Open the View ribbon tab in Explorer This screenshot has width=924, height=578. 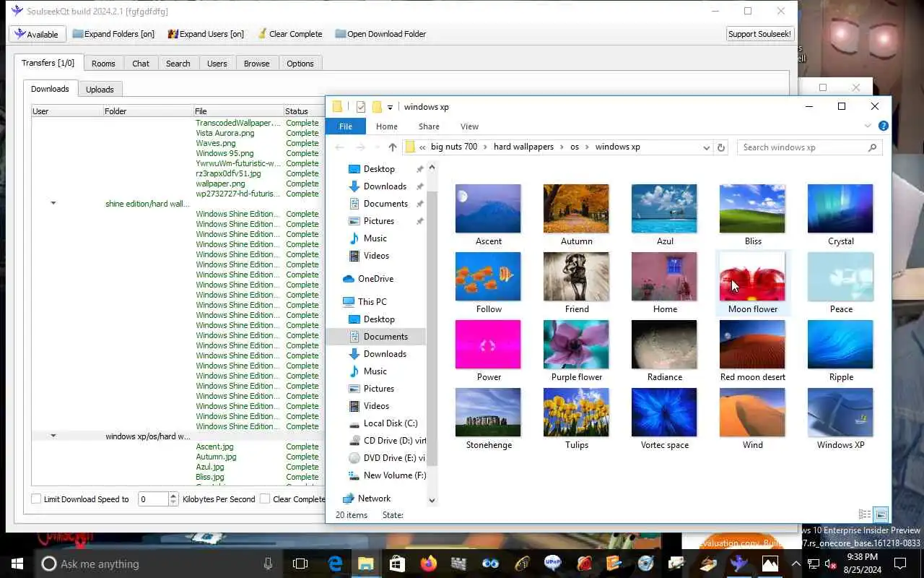coord(469,126)
